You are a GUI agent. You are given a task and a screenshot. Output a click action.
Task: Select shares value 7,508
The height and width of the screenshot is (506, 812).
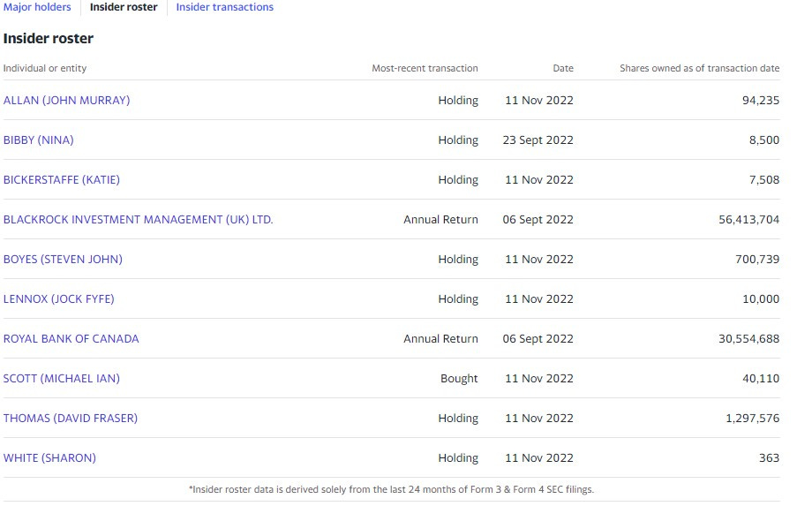click(x=764, y=180)
